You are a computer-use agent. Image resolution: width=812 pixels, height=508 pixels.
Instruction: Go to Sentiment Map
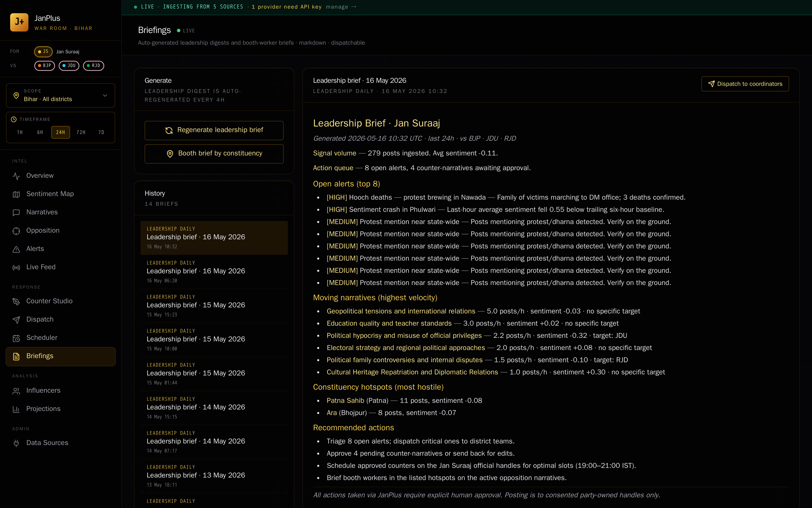tap(61, 194)
